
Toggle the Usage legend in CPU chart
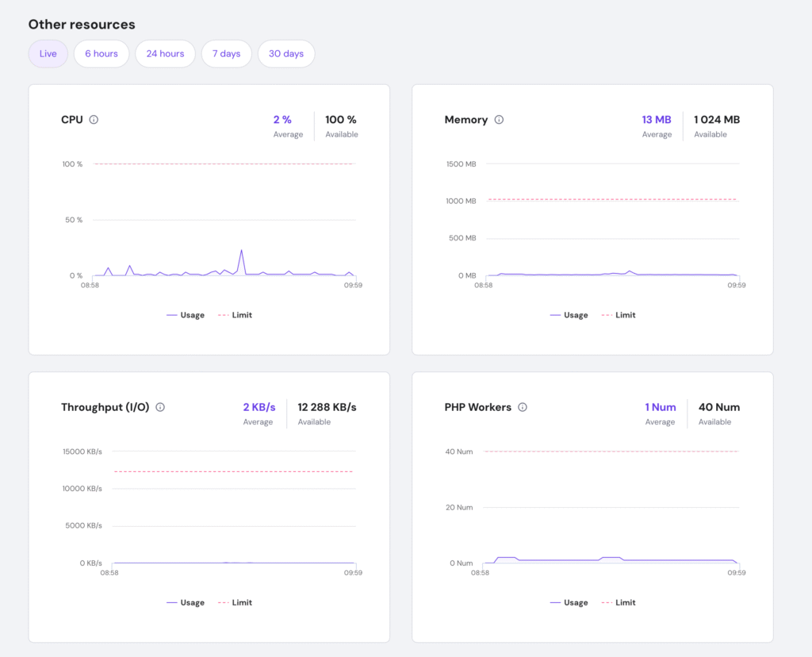pyautogui.click(x=186, y=315)
